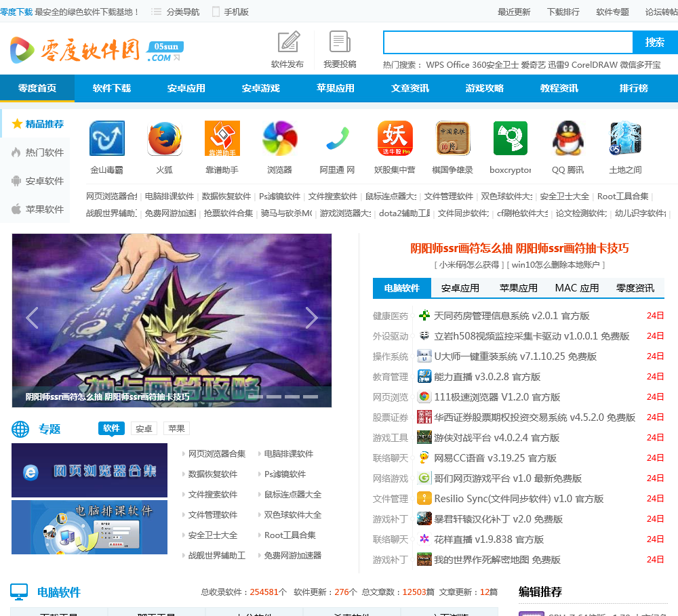Click the 股票证券 category label

pyautogui.click(x=391, y=417)
